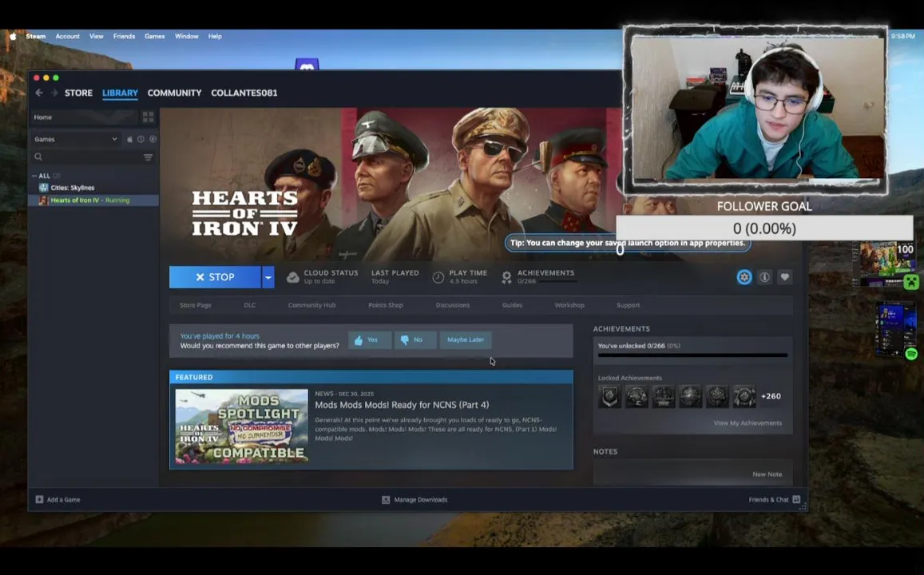
Task: Click the Cloud Status icon
Action: (x=293, y=277)
